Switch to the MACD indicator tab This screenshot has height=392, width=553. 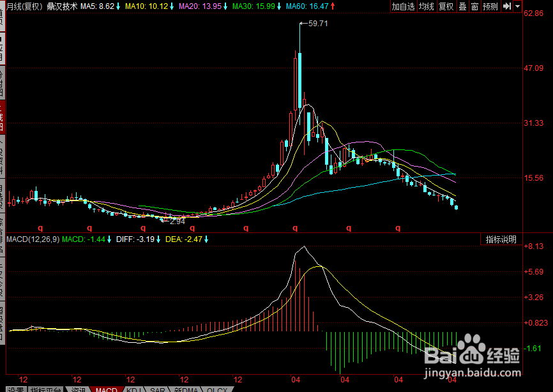pyautogui.click(x=107, y=390)
